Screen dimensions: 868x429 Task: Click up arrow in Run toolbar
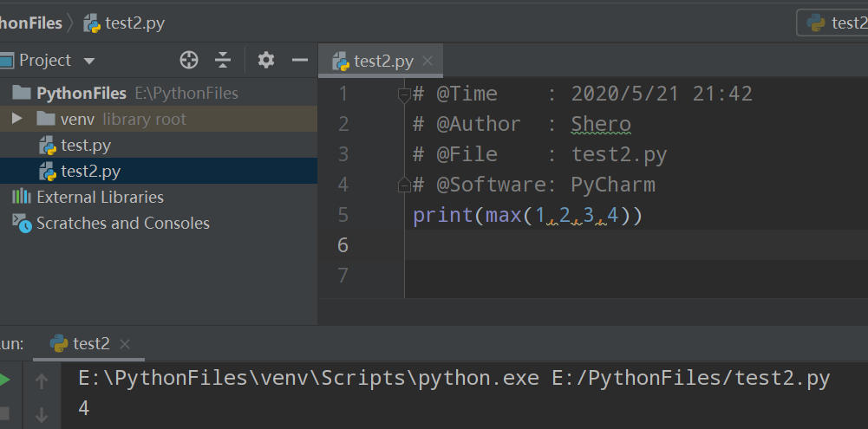42,380
